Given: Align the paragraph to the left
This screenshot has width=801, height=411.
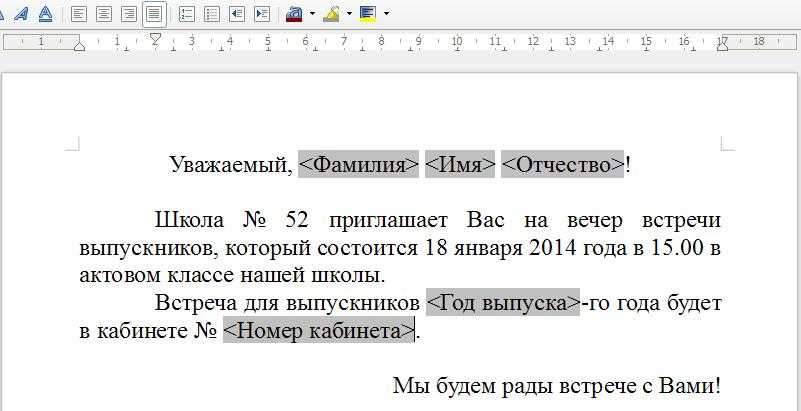Looking at the screenshot, I should (79, 14).
